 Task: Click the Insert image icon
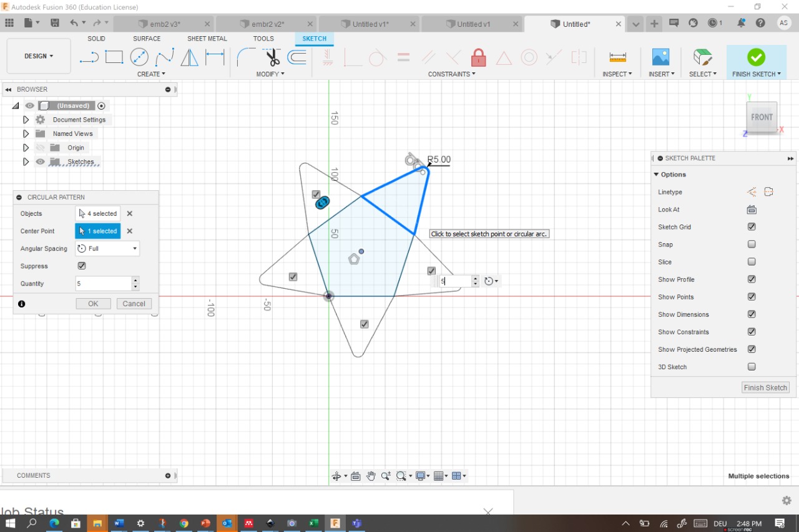point(660,57)
